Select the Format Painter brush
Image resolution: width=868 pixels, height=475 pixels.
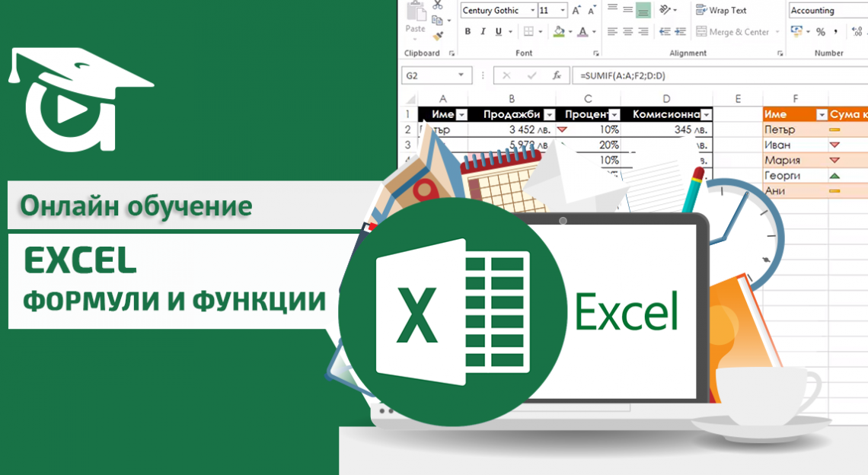[438, 36]
